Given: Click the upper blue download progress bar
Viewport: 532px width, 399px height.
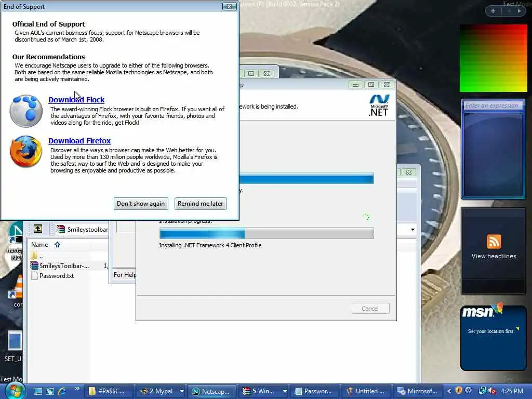Looking at the screenshot, I should point(307,178).
